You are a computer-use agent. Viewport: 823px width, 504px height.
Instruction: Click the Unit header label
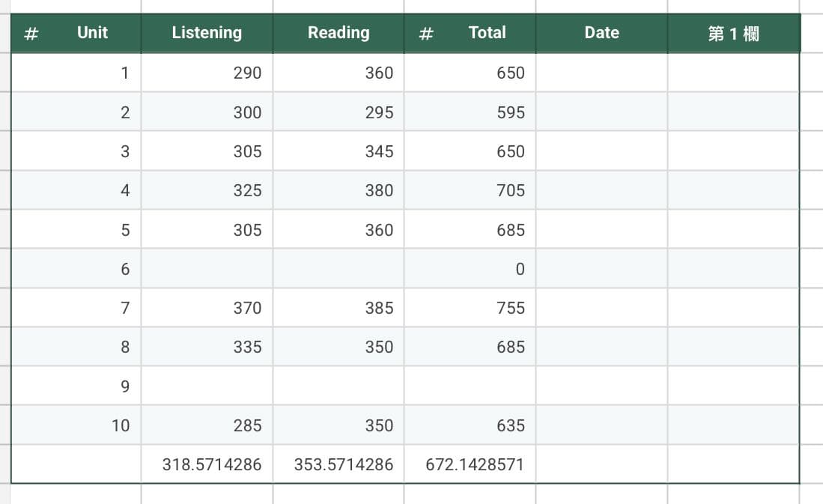pyautogui.click(x=92, y=32)
